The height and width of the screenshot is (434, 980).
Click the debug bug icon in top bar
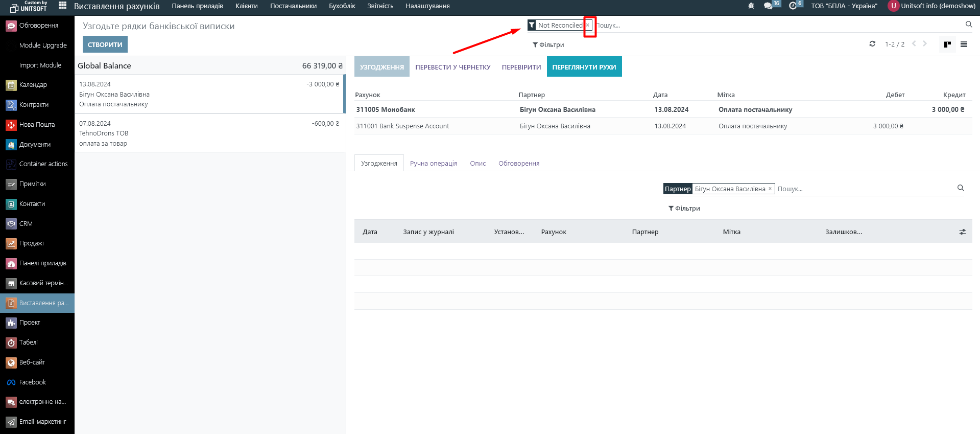coord(751,6)
